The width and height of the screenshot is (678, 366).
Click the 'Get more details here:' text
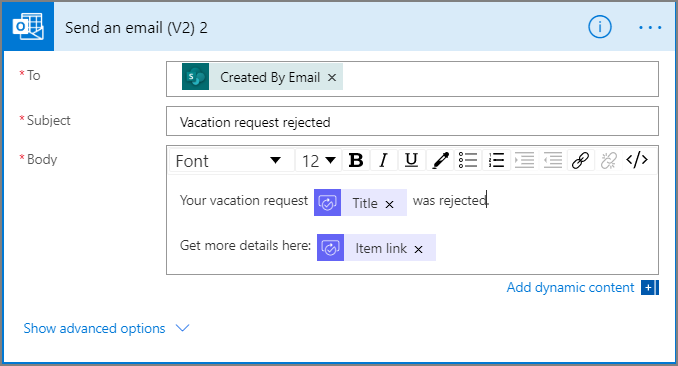(245, 245)
